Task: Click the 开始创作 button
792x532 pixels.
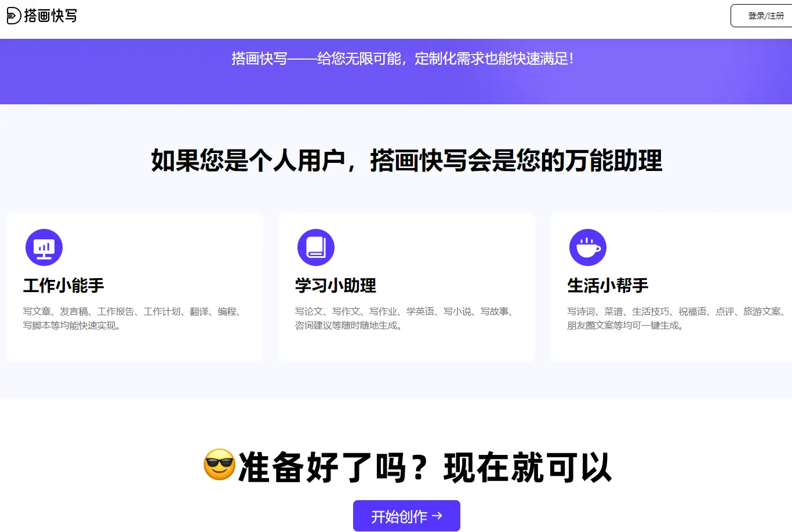Action: click(x=406, y=516)
